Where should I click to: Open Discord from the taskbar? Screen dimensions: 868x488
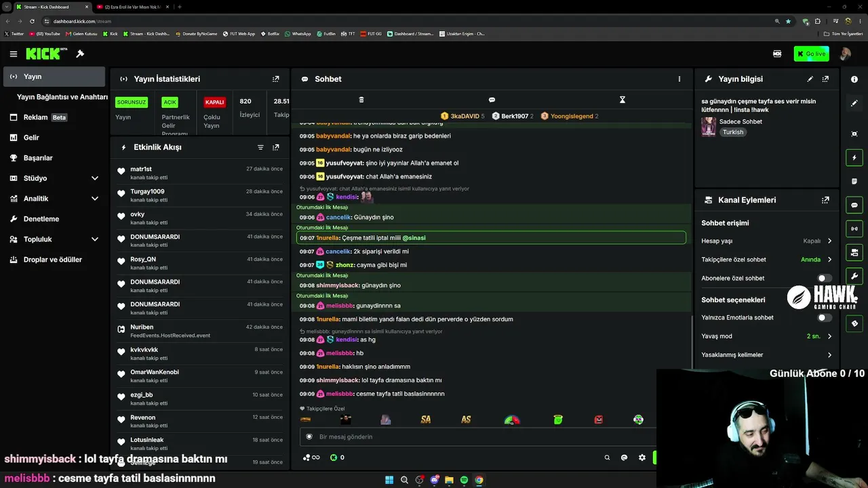click(434, 480)
